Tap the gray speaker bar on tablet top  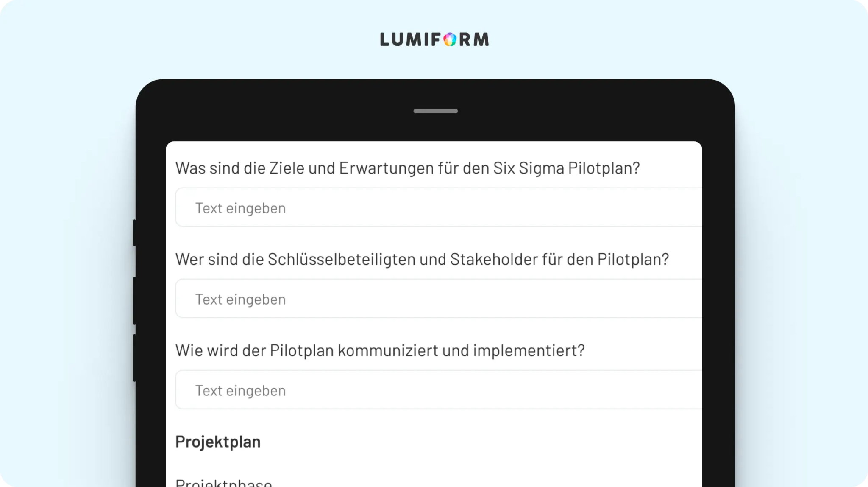435,111
